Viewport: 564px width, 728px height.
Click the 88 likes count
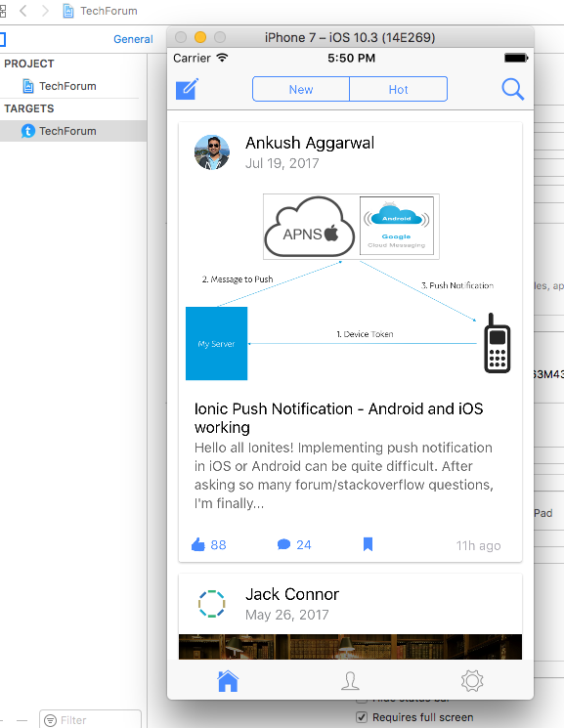(218, 544)
